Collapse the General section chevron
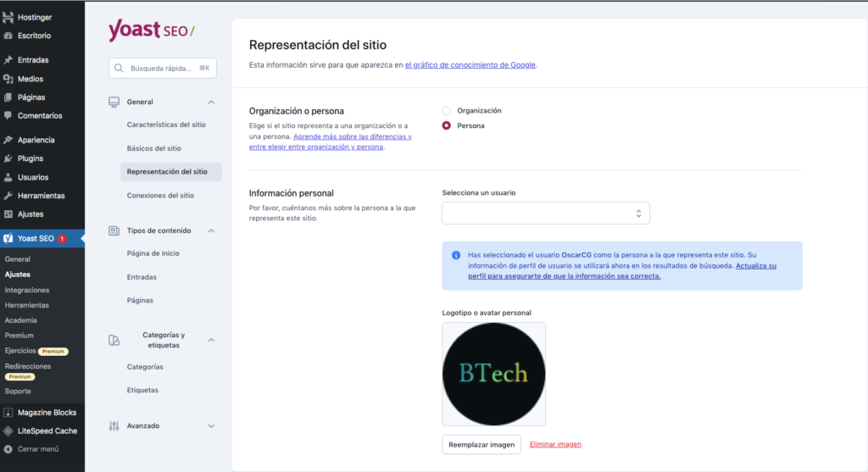The width and height of the screenshot is (868, 472). pos(211,103)
